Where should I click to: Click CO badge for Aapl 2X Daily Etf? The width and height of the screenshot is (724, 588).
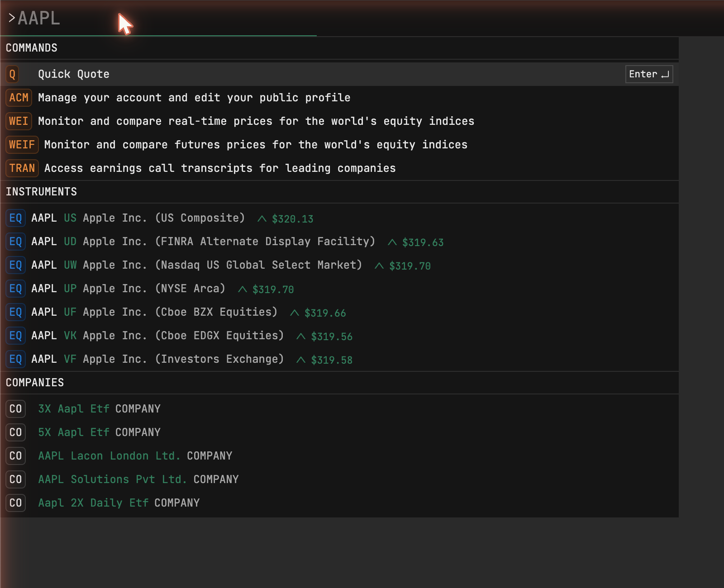[16, 503]
